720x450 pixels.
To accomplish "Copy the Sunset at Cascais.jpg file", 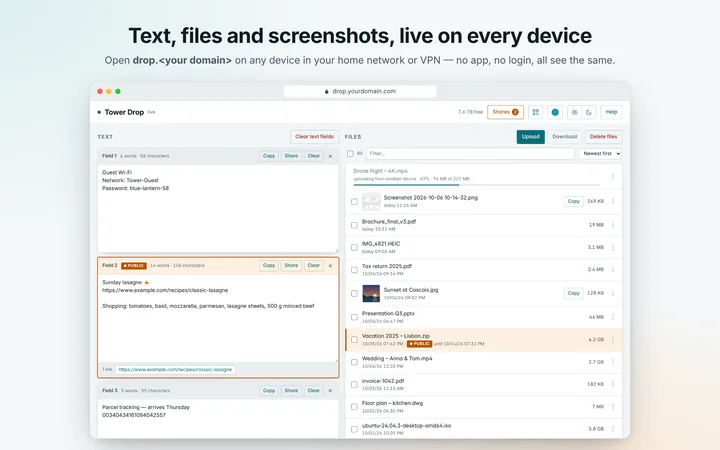I will click(x=574, y=293).
